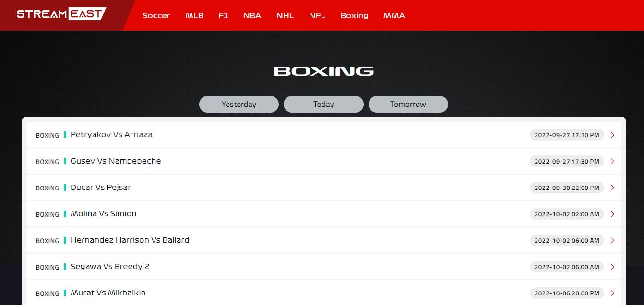Open Segawa Vs Breedy 2 stream
The image size is (644, 305).
click(323, 267)
